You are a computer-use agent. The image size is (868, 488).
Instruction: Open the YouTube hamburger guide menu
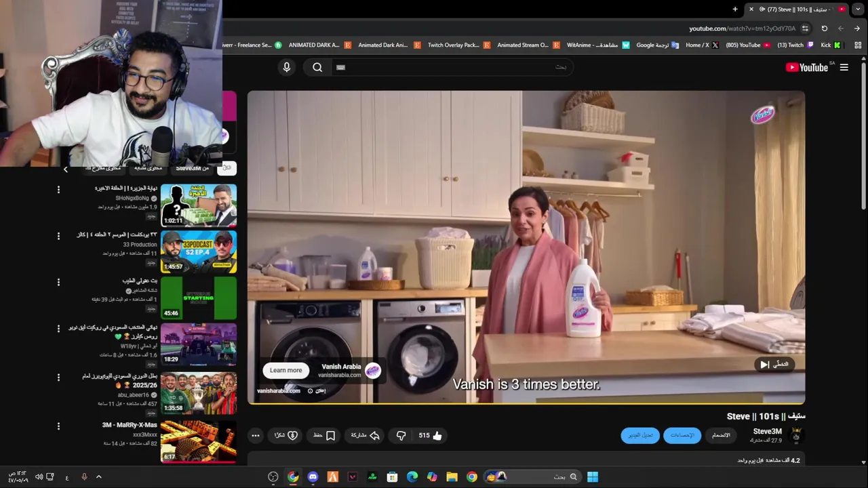click(844, 67)
